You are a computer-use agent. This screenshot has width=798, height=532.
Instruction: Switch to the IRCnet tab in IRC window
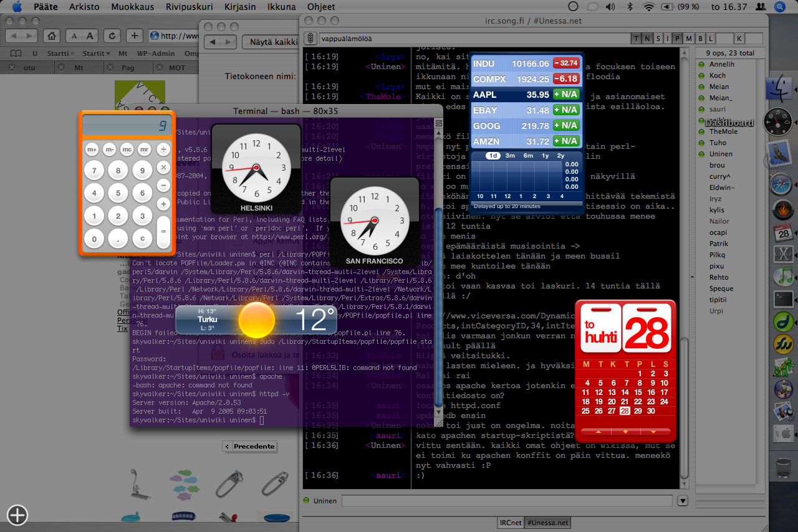(x=511, y=523)
